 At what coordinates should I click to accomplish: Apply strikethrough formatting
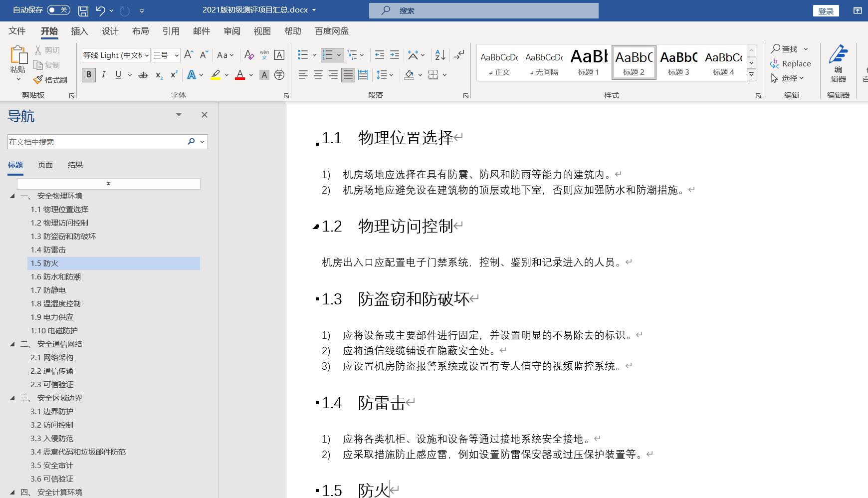tap(143, 75)
